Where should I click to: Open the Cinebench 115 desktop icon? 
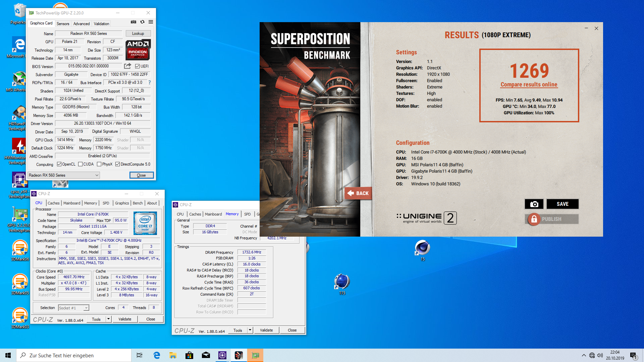click(342, 285)
